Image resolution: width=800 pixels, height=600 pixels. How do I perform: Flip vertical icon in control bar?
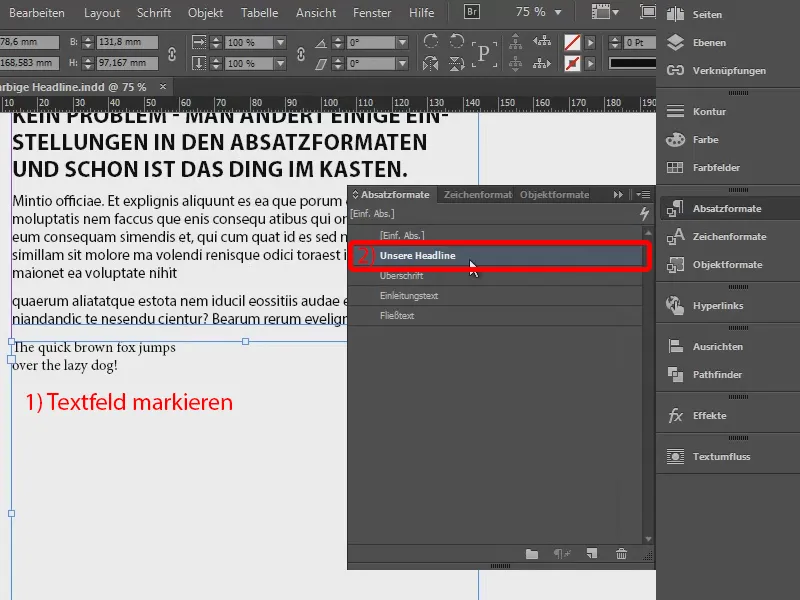tap(457, 63)
